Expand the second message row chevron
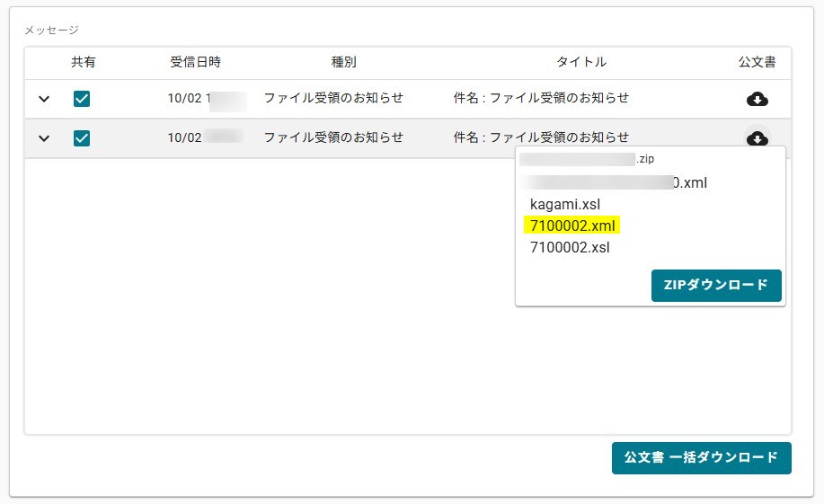The image size is (824, 504). pos(44,138)
